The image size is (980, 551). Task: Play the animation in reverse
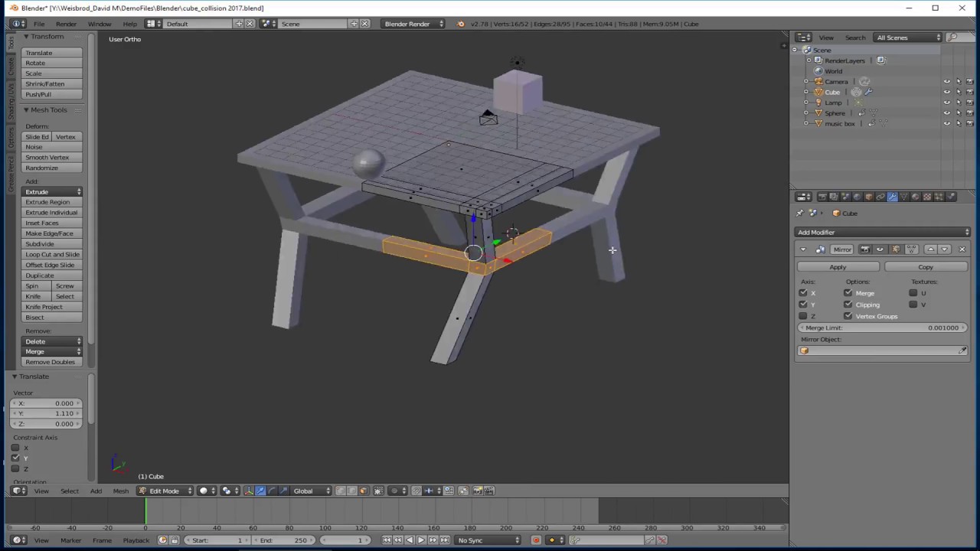click(x=410, y=540)
